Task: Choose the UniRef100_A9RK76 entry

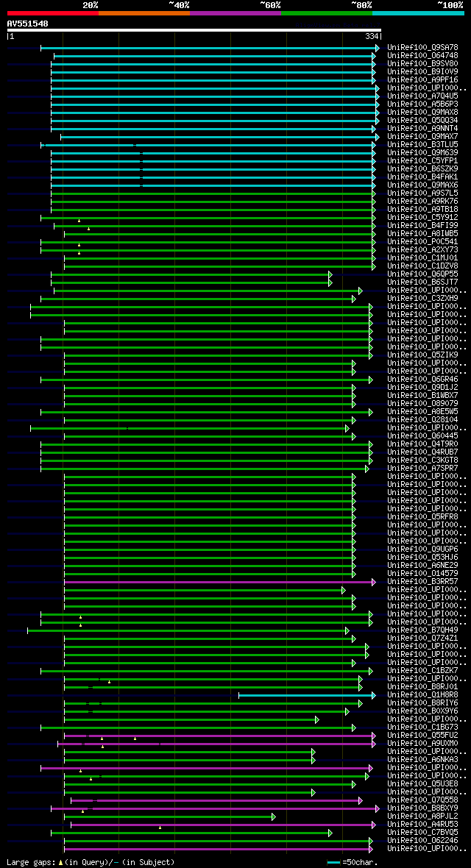Action: pyautogui.click(x=422, y=202)
